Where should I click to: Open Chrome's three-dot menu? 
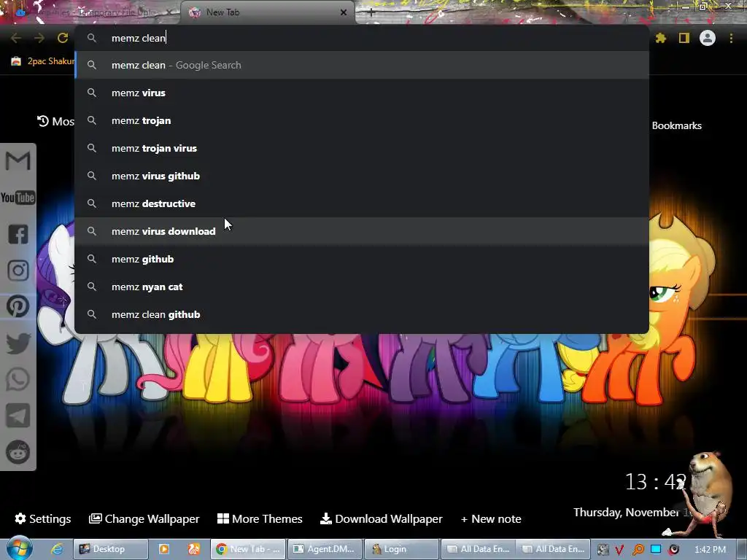click(731, 38)
